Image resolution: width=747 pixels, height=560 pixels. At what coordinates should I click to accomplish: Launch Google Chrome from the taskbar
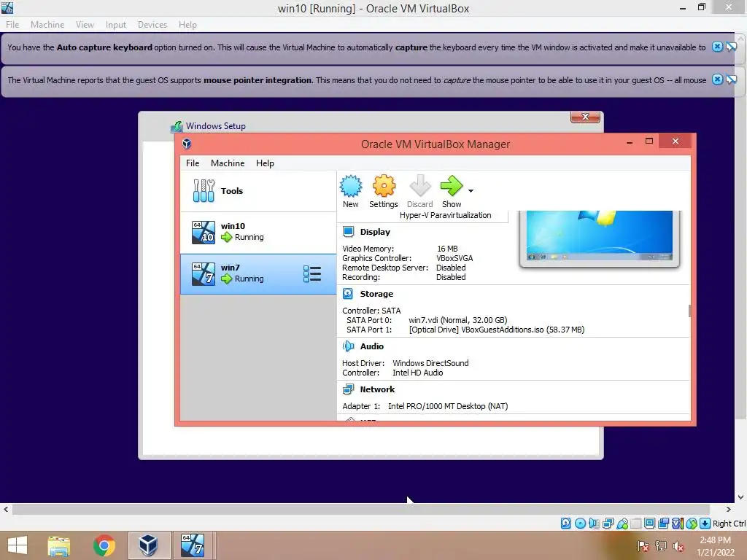point(104,545)
